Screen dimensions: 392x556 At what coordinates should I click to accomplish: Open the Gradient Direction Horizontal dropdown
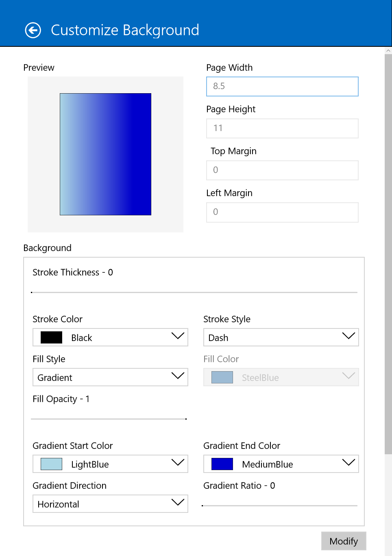pos(110,504)
